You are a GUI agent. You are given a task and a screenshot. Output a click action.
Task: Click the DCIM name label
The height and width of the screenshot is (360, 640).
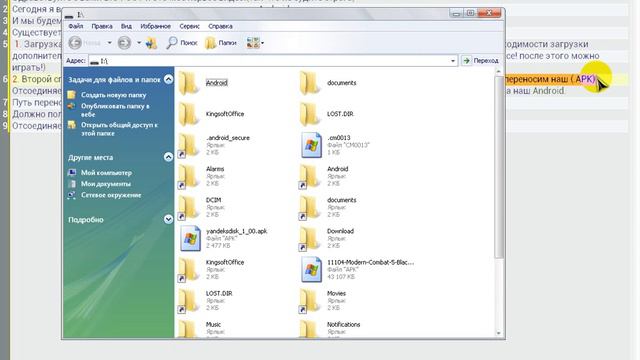[x=213, y=200]
